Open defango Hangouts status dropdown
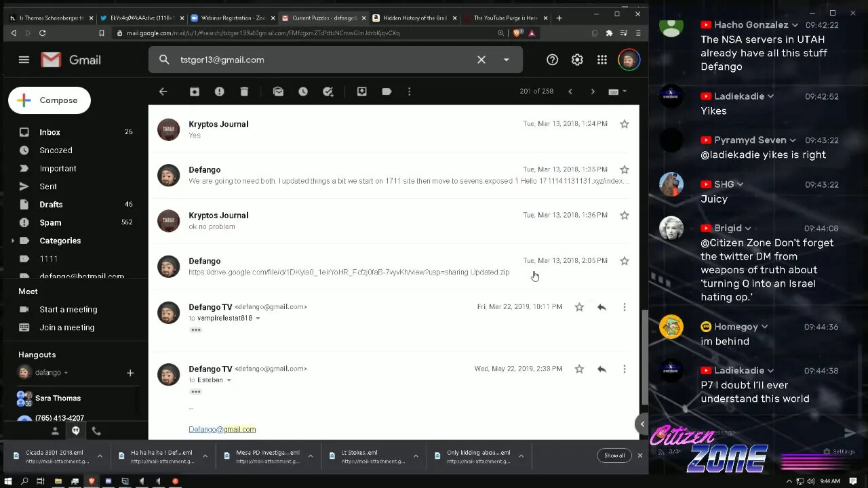This screenshot has height=488, width=868. pyautogui.click(x=66, y=373)
